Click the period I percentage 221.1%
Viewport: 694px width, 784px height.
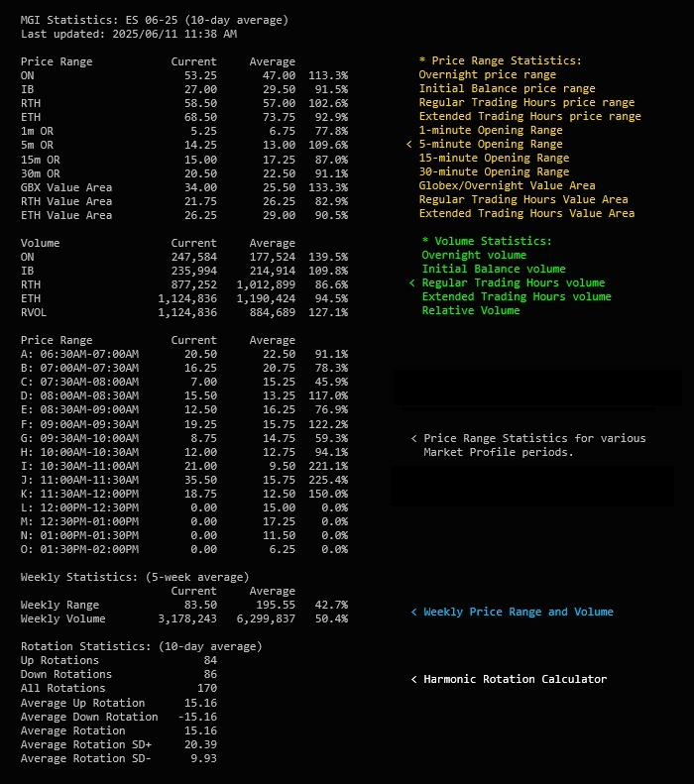click(328, 466)
